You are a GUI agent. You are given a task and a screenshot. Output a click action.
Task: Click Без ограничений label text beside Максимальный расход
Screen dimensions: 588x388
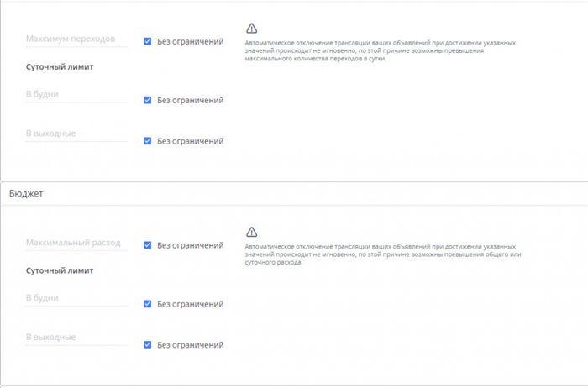click(x=190, y=245)
